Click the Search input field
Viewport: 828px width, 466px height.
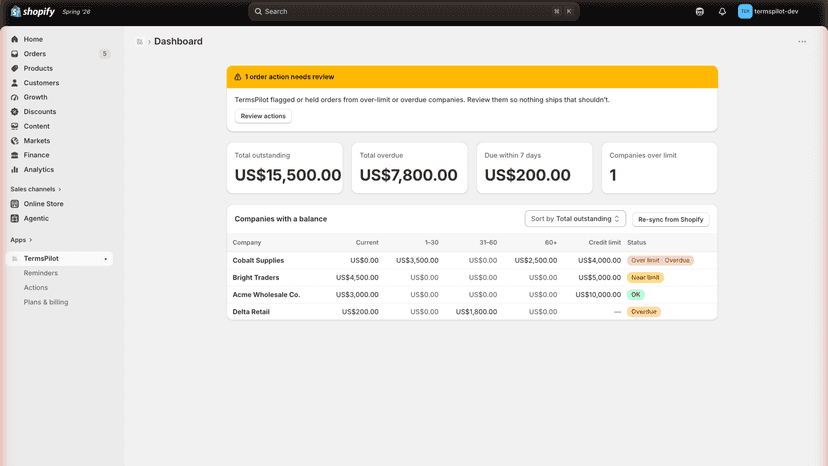coord(413,11)
